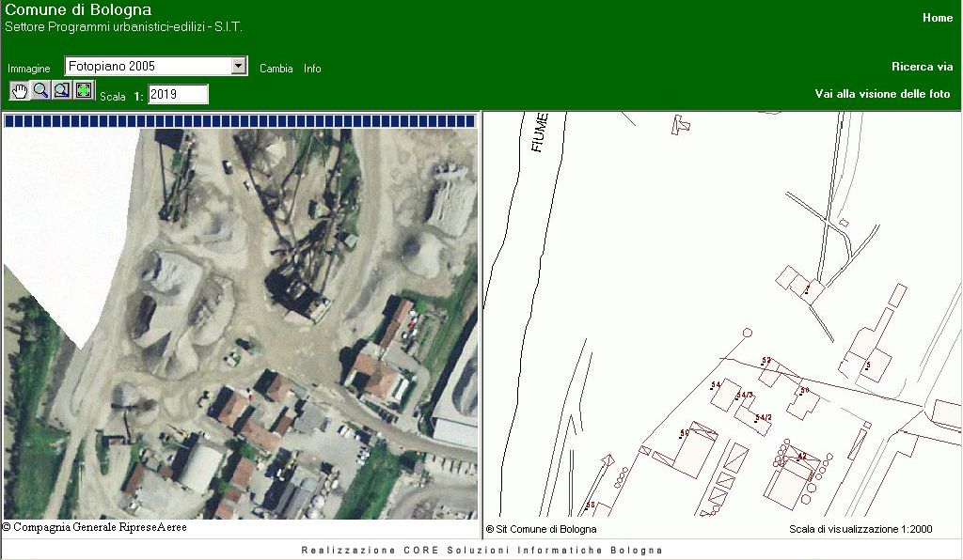The image size is (963, 560).
Task: Click Vai alla visione delle foto
Action: 882,94
